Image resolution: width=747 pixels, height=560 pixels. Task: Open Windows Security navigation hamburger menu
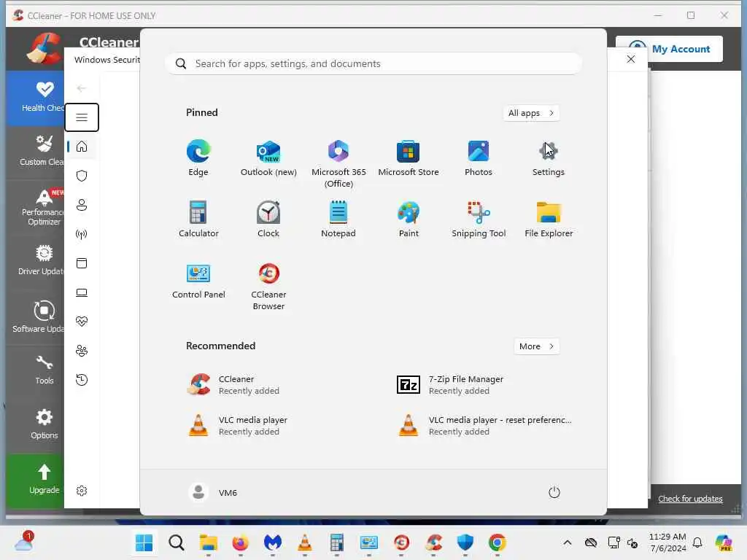[82, 117]
